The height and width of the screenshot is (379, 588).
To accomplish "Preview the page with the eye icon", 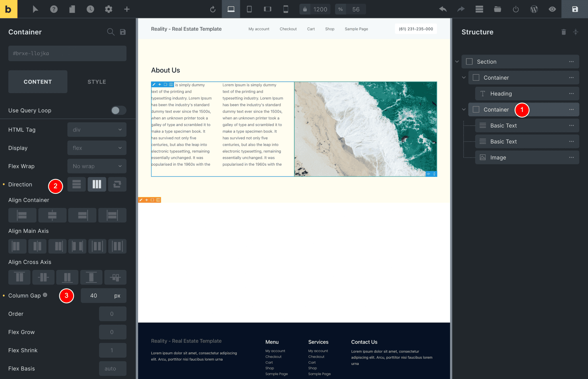I will coord(552,9).
